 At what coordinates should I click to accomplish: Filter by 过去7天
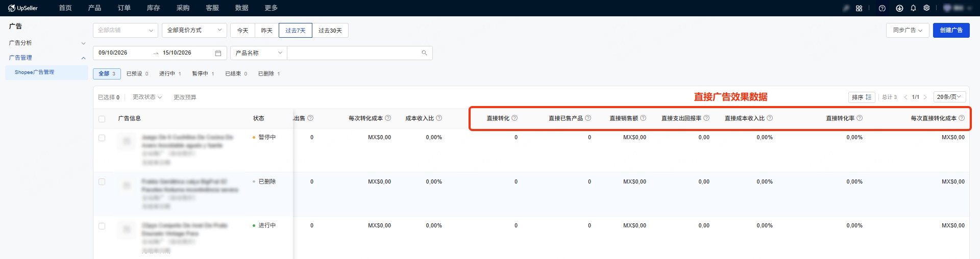tap(296, 31)
